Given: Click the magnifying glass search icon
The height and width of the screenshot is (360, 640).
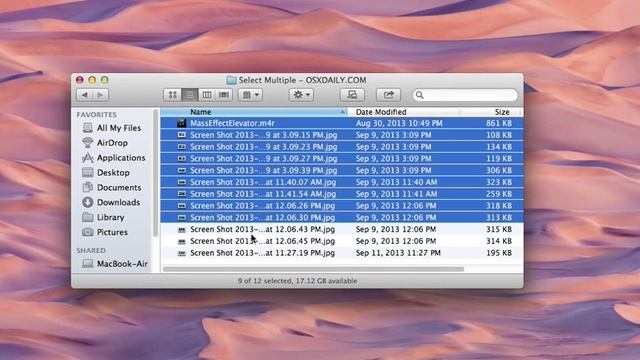Looking at the screenshot, I should coord(420,95).
